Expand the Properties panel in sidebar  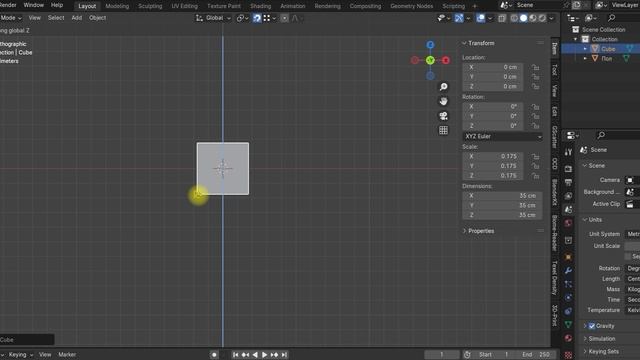[x=464, y=231]
